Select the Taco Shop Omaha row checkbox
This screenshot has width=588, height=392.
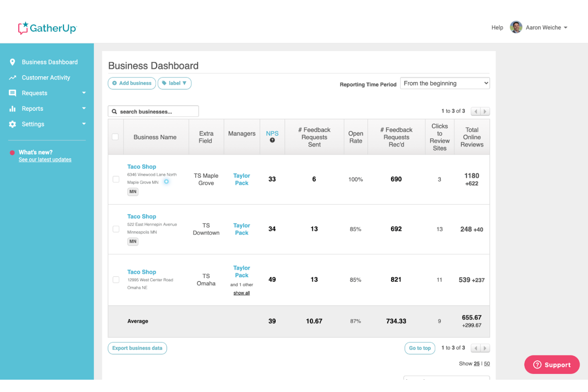pos(116,280)
